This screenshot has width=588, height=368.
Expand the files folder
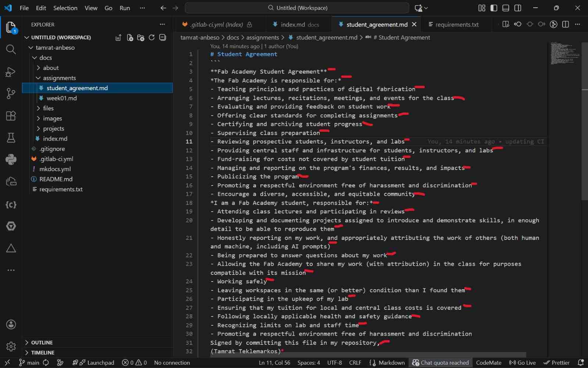pyautogui.click(x=38, y=108)
